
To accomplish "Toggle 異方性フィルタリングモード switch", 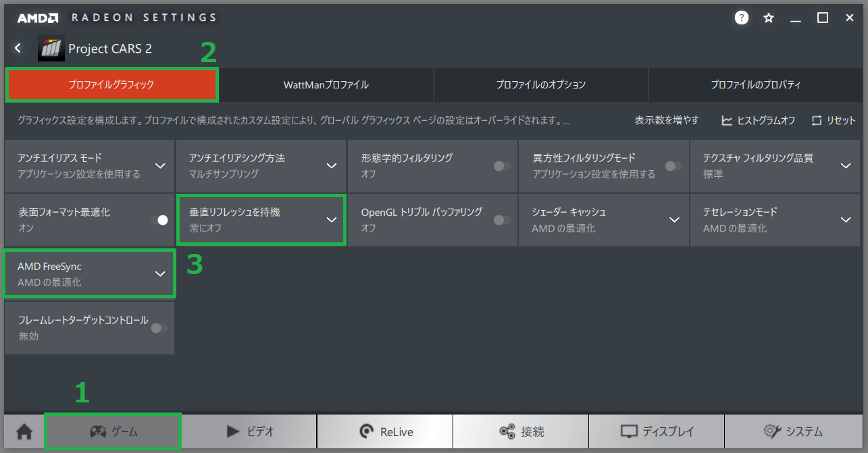I will pos(673,165).
